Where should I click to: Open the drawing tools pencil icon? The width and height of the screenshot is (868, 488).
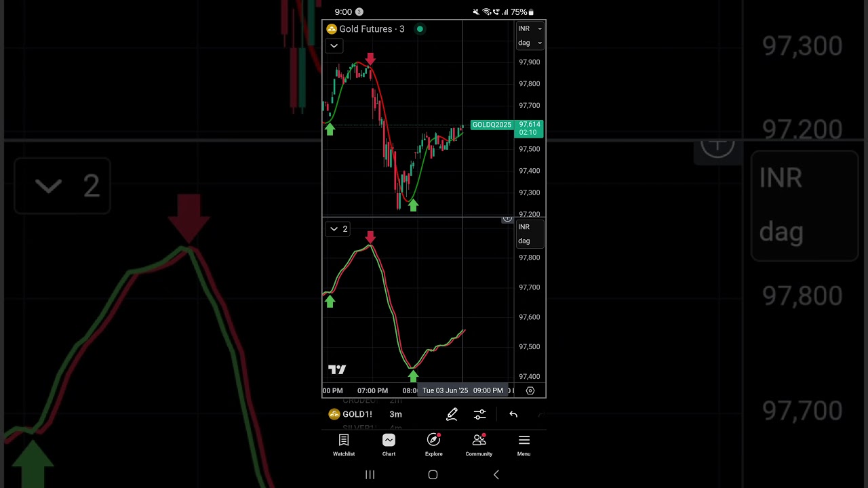tap(452, 414)
